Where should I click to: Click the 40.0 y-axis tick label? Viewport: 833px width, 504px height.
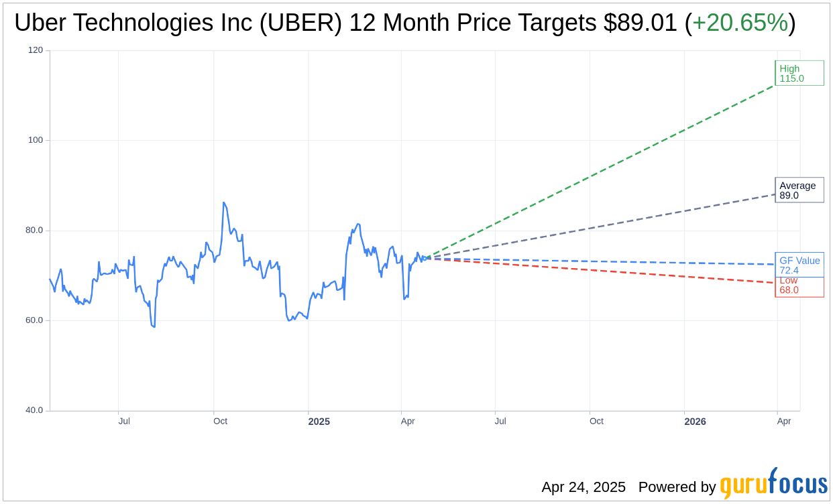pos(34,410)
